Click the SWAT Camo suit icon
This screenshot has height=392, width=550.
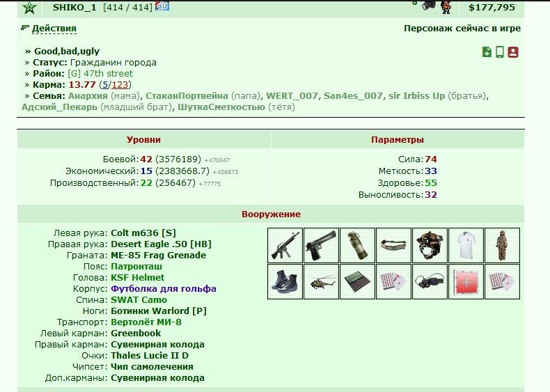(502, 245)
